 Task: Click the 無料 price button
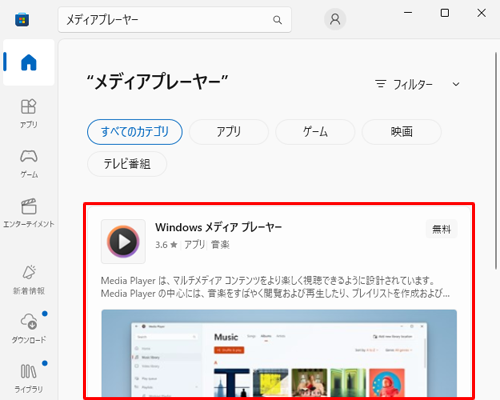441,229
